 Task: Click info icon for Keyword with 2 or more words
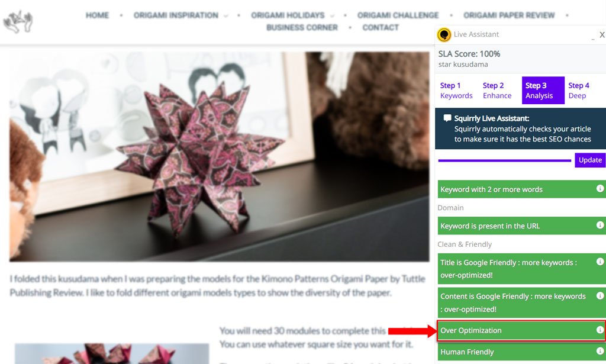coord(600,189)
